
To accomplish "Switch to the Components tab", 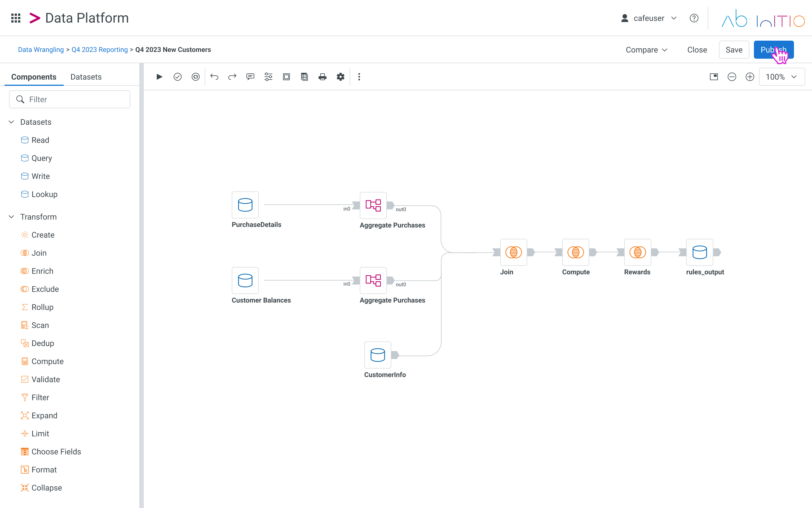I will click(x=34, y=77).
